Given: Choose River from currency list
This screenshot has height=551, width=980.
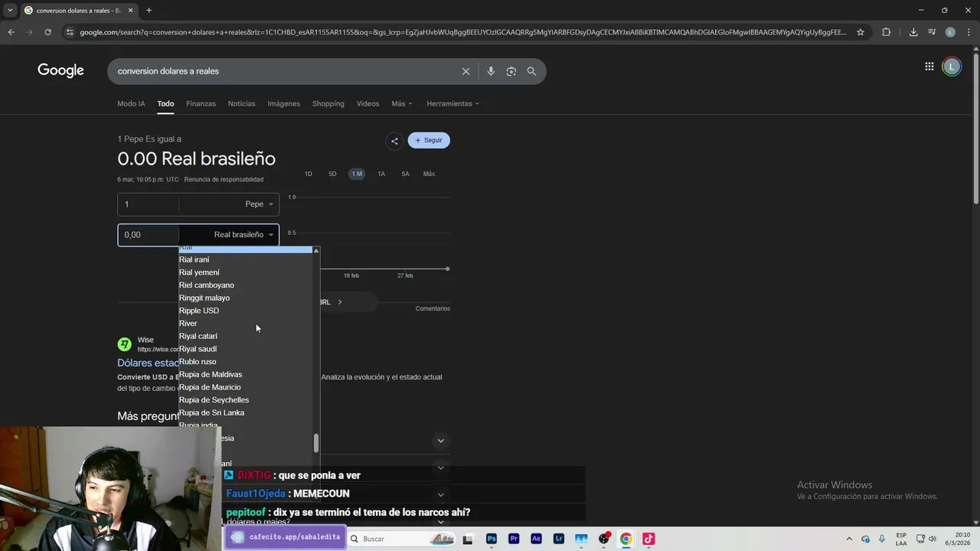Looking at the screenshot, I should (246, 324).
